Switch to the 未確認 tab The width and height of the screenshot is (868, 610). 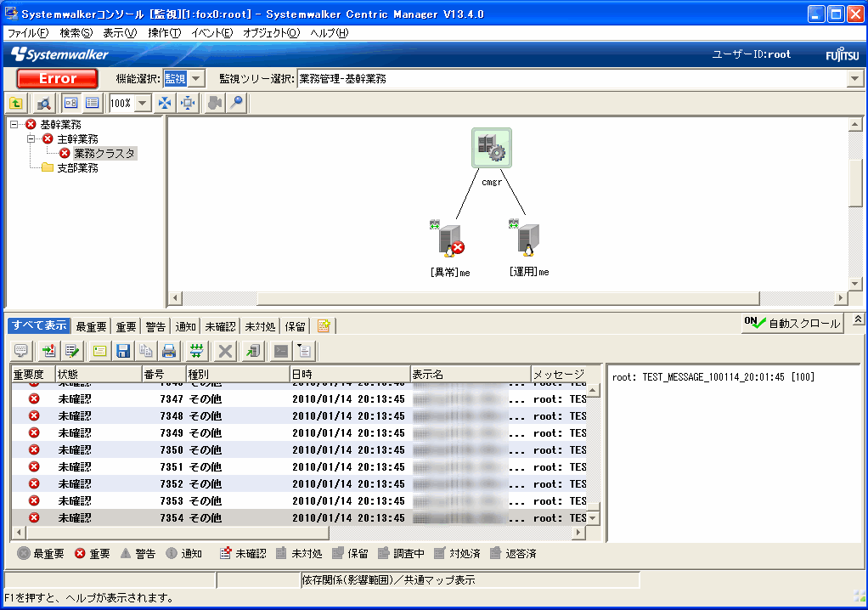click(220, 326)
